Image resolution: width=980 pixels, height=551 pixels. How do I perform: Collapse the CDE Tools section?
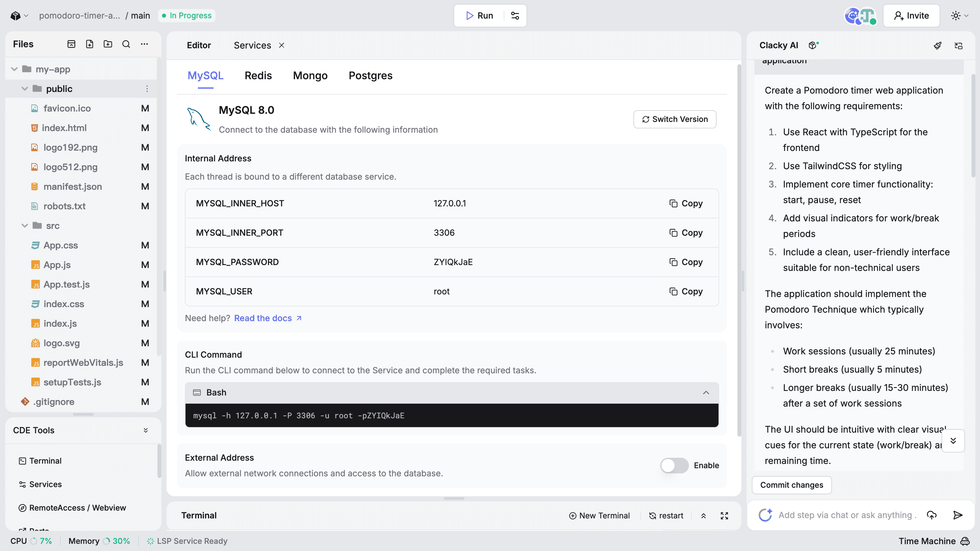tap(146, 430)
